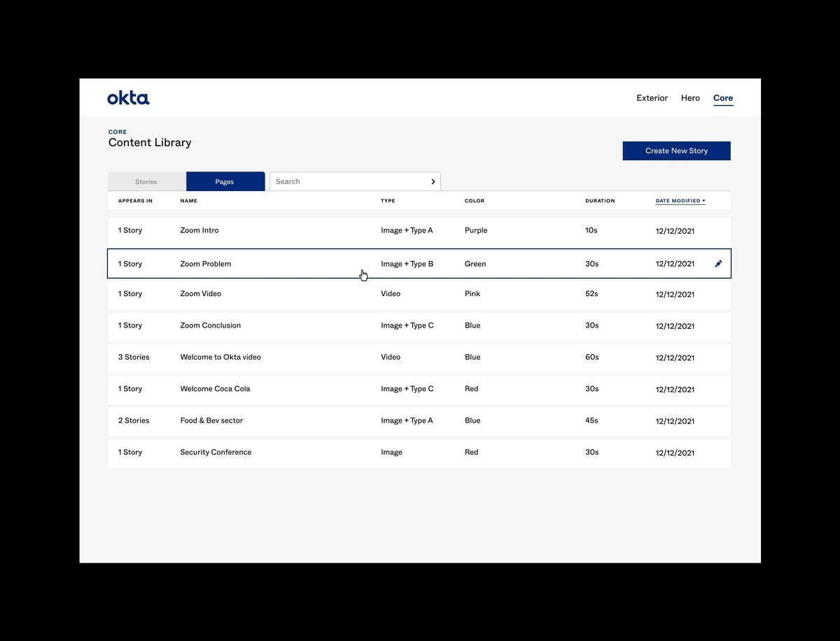Click date 12/12/2021 in Security Conference row
840x641 pixels.
[x=675, y=453]
